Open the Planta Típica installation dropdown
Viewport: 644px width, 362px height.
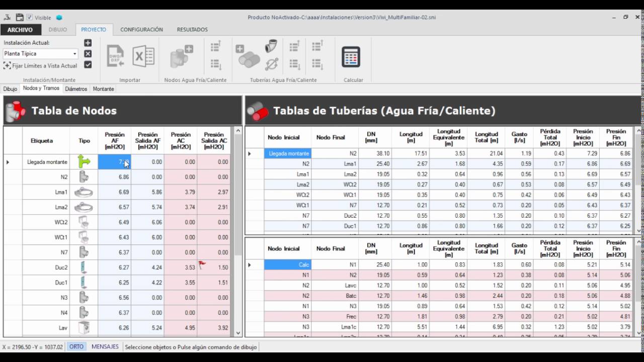pyautogui.click(x=75, y=54)
